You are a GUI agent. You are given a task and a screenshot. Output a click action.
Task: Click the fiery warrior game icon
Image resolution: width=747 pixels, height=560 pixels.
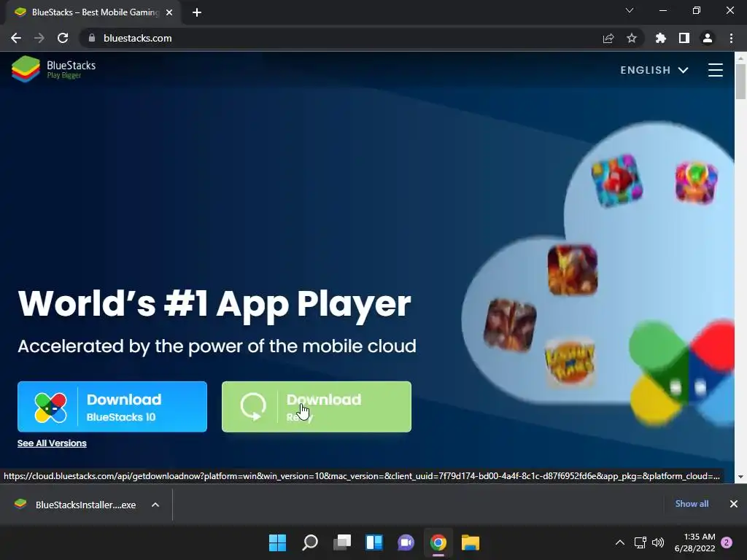click(573, 270)
